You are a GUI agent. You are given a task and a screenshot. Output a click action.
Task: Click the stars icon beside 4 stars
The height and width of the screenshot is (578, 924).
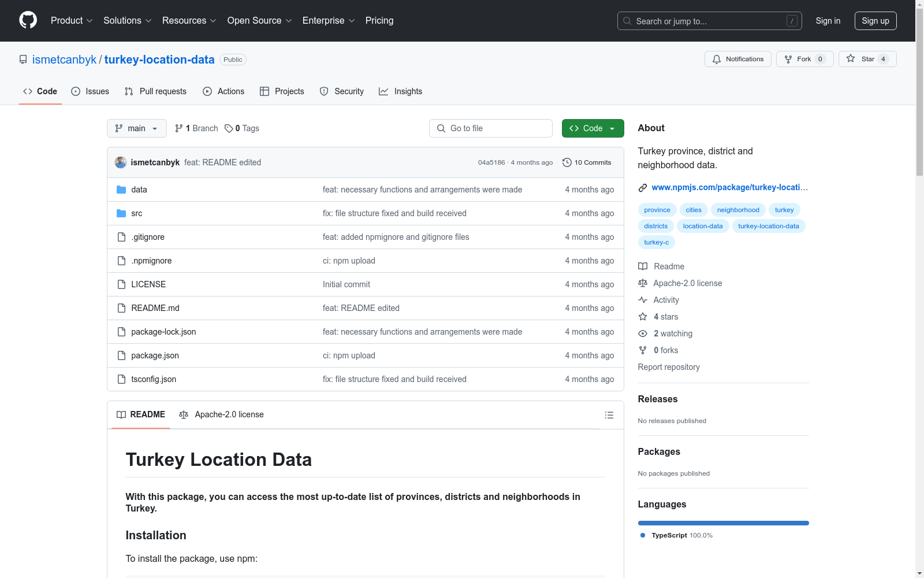(x=643, y=317)
